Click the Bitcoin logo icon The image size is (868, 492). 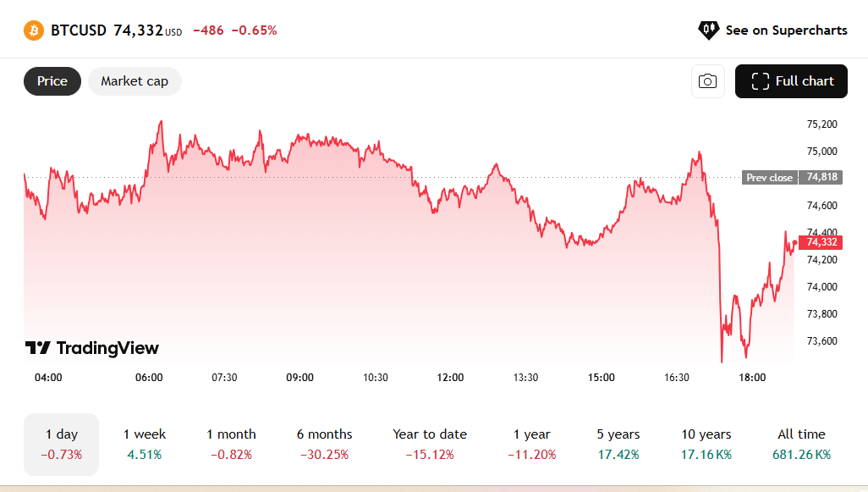point(34,30)
